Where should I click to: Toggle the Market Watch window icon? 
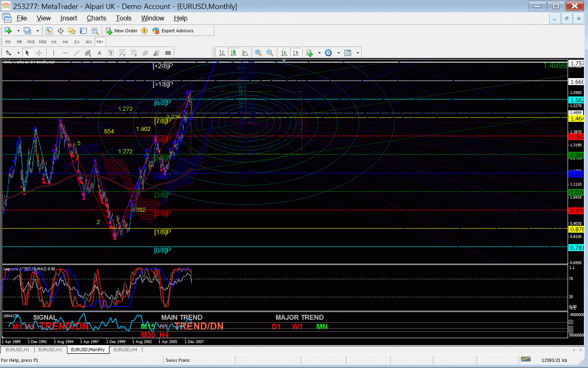49,31
